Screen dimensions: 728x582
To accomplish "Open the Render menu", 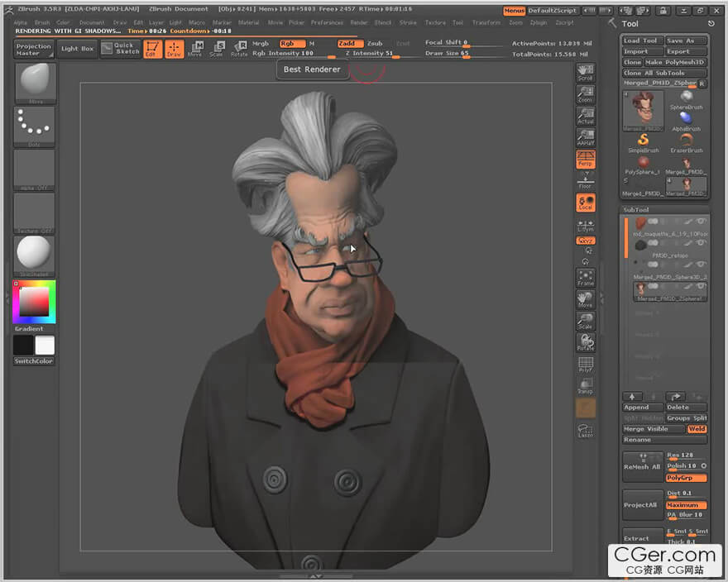I will [x=359, y=23].
